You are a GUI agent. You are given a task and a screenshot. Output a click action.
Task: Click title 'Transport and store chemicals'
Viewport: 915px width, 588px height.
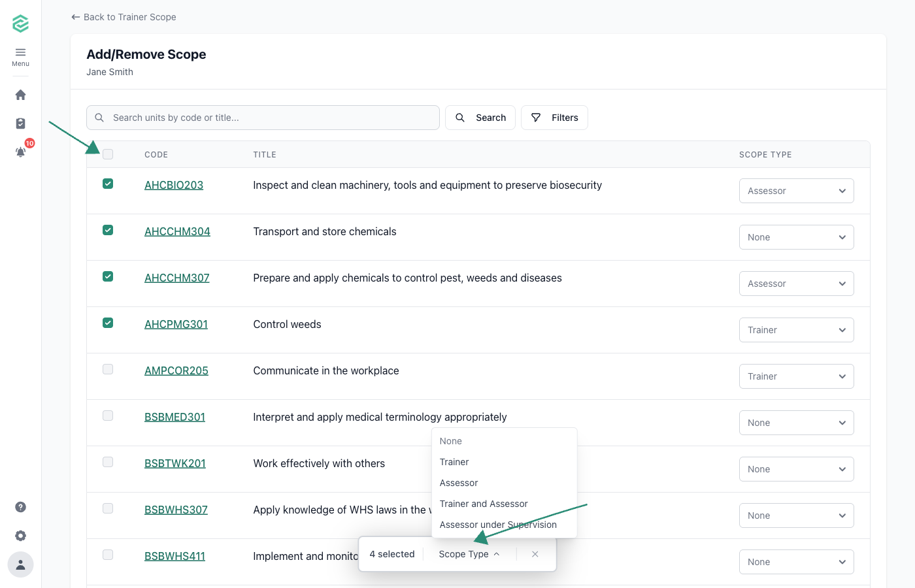click(325, 231)
